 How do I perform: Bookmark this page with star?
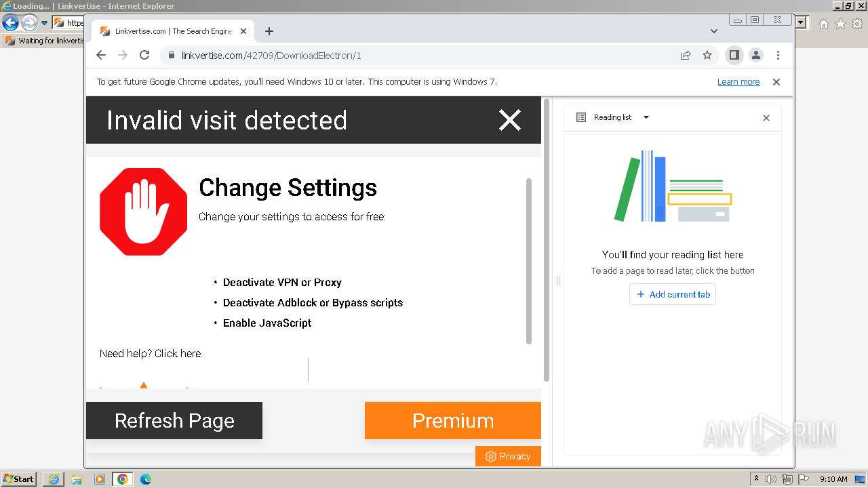707,56
